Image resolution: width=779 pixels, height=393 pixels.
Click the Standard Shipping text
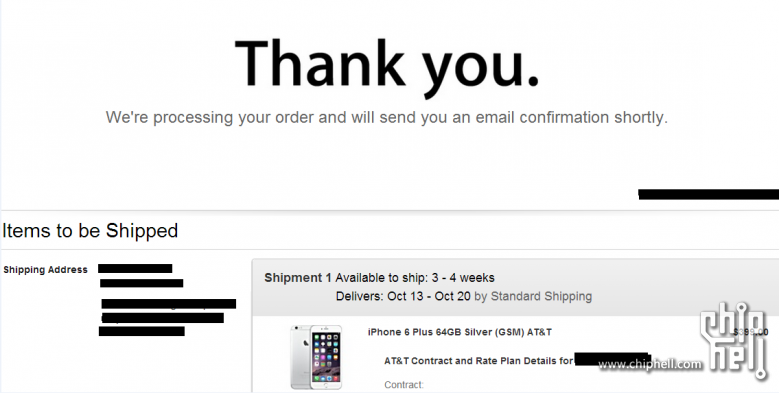(x=542, y=296)
